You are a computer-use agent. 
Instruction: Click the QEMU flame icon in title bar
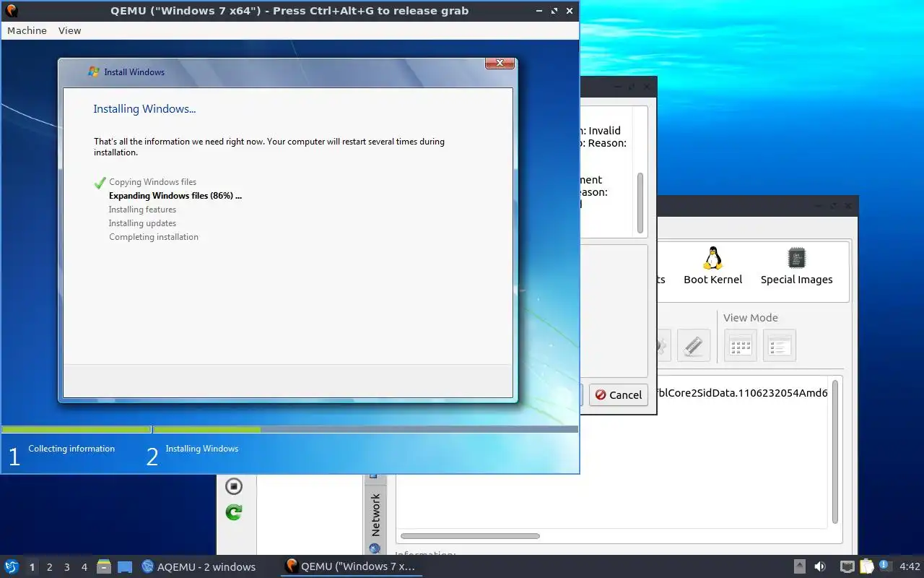coord(11,11)
